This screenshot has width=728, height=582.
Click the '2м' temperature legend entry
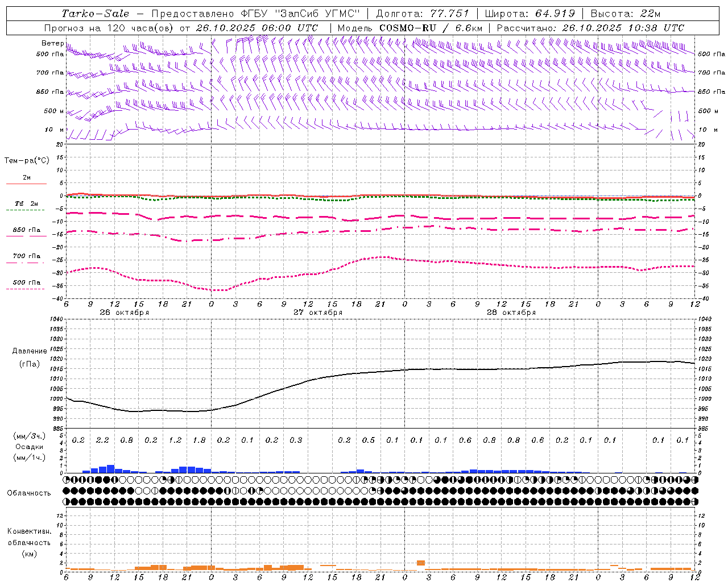[x=26, y=178]
